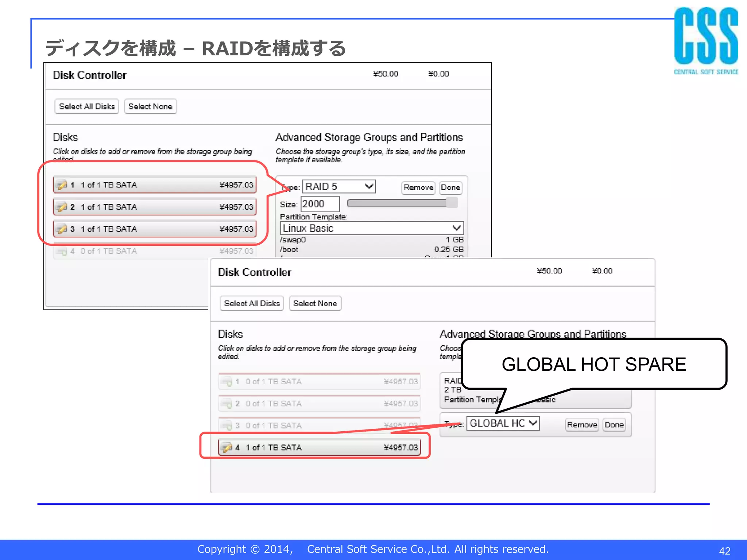Click disk icon of disk 2 in upper window
This screenshot has width=747, height=560.
[62, 207]
